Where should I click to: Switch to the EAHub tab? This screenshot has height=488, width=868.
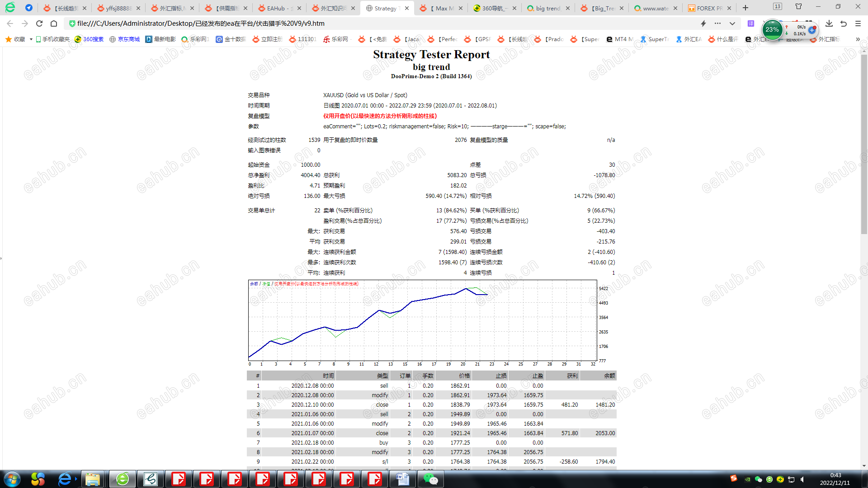276,8
